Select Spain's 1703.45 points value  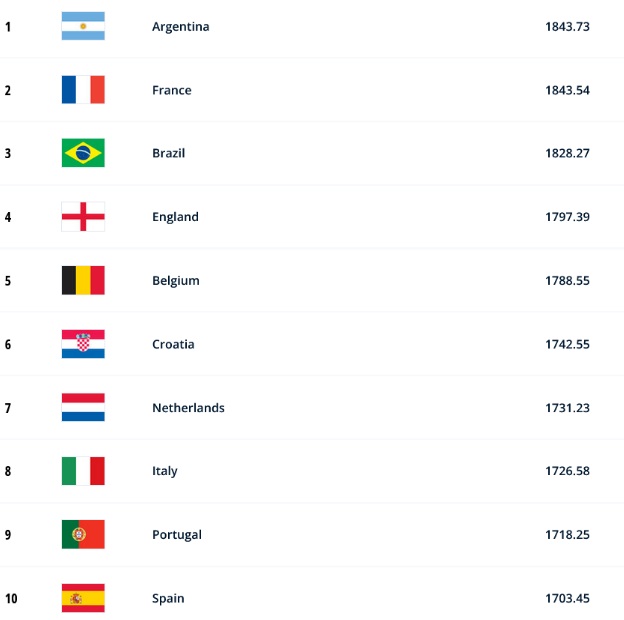pos(567,598)
